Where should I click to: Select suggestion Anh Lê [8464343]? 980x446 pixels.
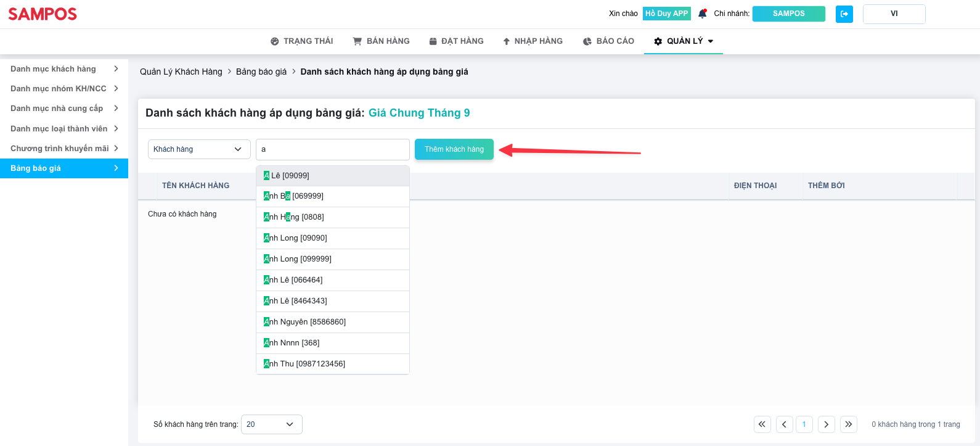[333, 301]
